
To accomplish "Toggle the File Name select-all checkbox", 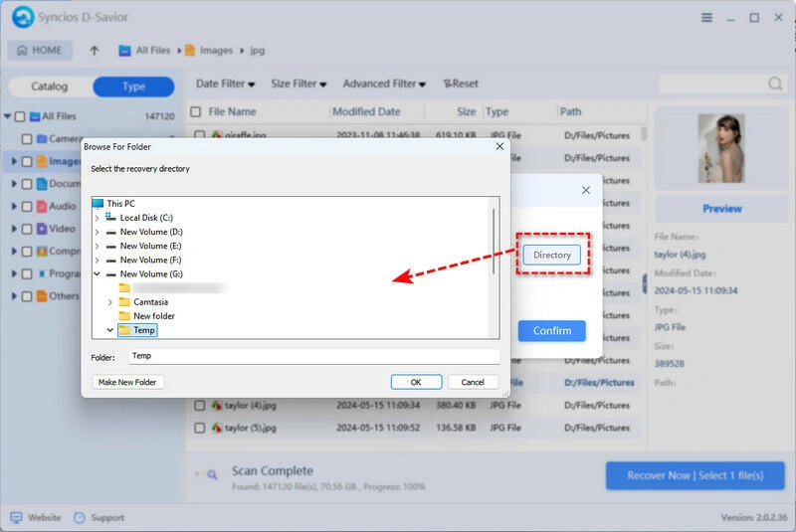I will [196, 112].
